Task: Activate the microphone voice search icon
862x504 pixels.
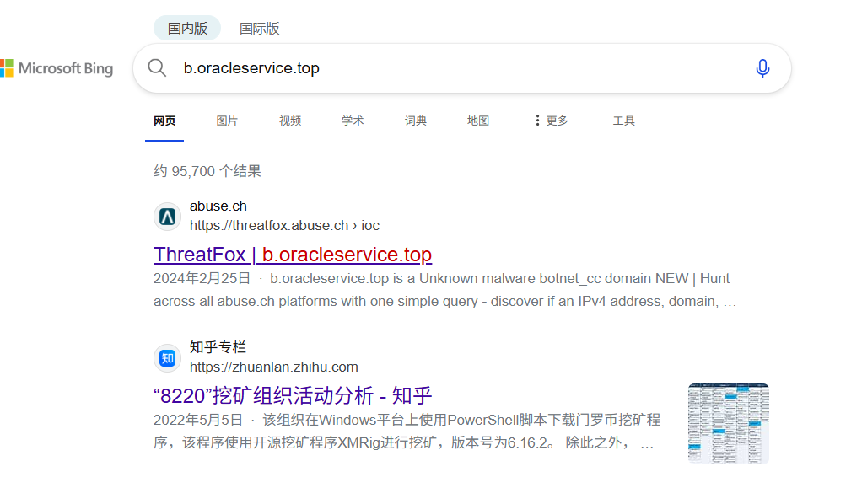Action: click(x=762, y=68)
